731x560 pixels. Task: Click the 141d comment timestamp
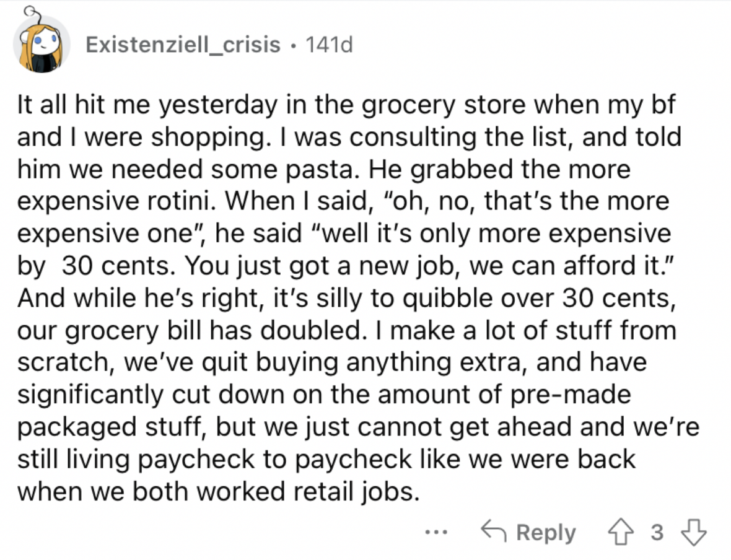(x=329, y=45)
